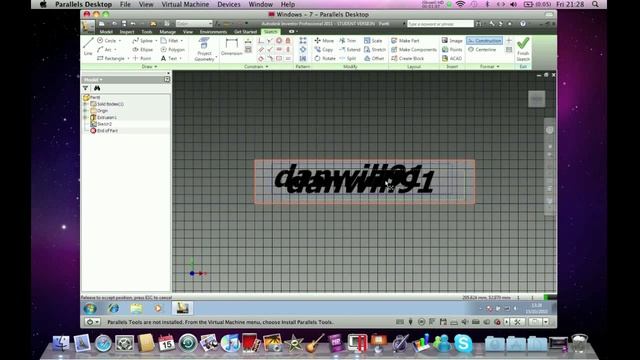Screen dimensions: 640x360
Task: Click the Insert Image tool
Action: coord(452,41)
